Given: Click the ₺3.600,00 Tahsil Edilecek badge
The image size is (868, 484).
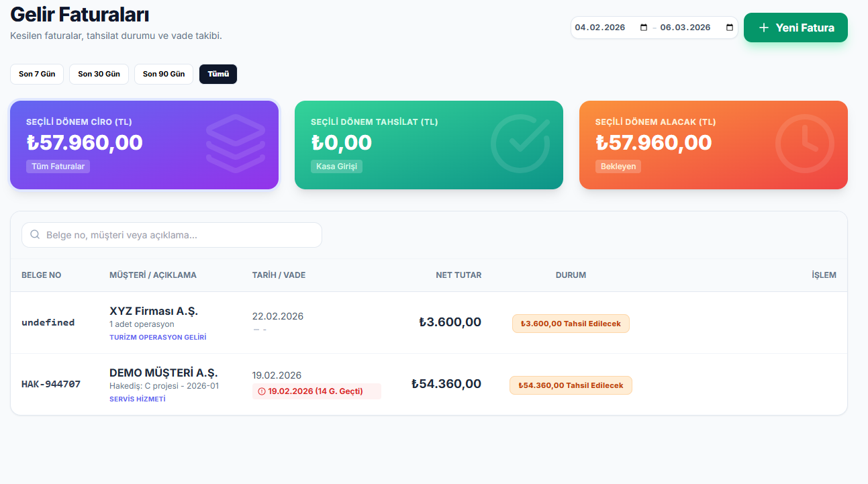Looking at the screenshot, I should click(571, 324).
